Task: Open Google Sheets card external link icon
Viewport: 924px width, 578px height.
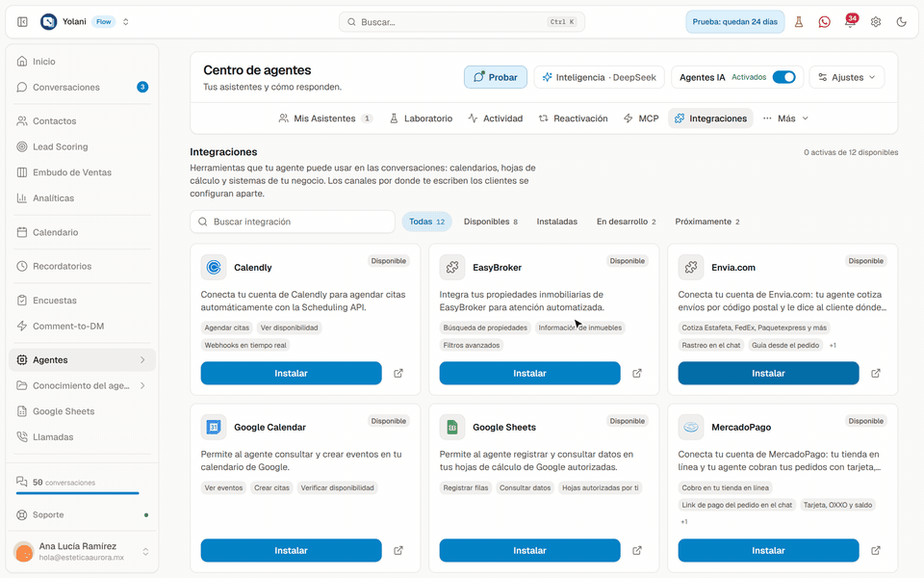Action: (637, 550)
